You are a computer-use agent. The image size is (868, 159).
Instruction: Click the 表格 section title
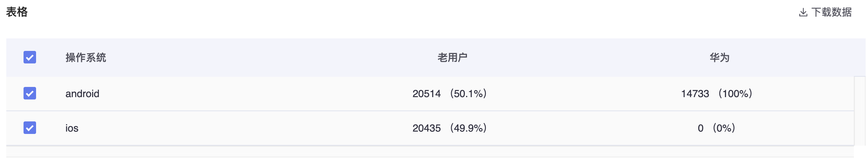click(17, 12)
